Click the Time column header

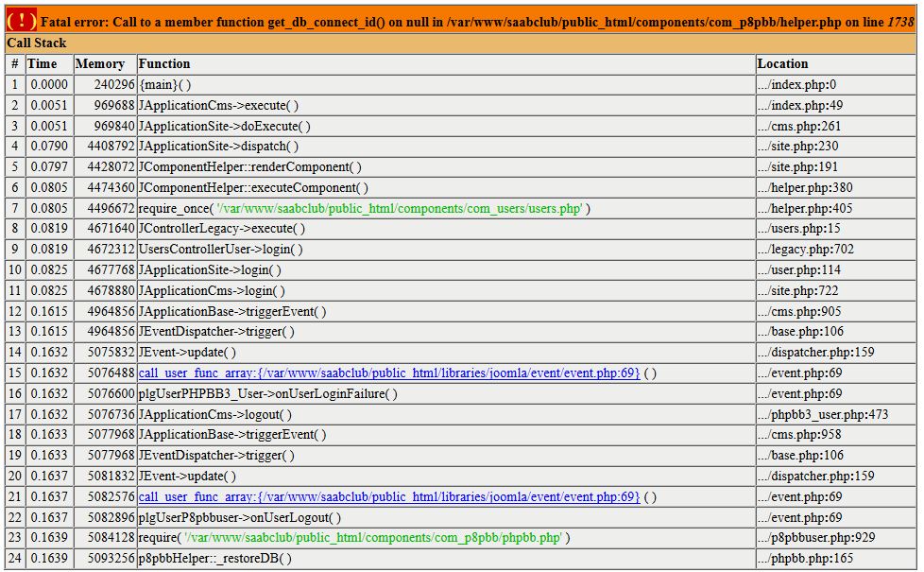(42, 64)
